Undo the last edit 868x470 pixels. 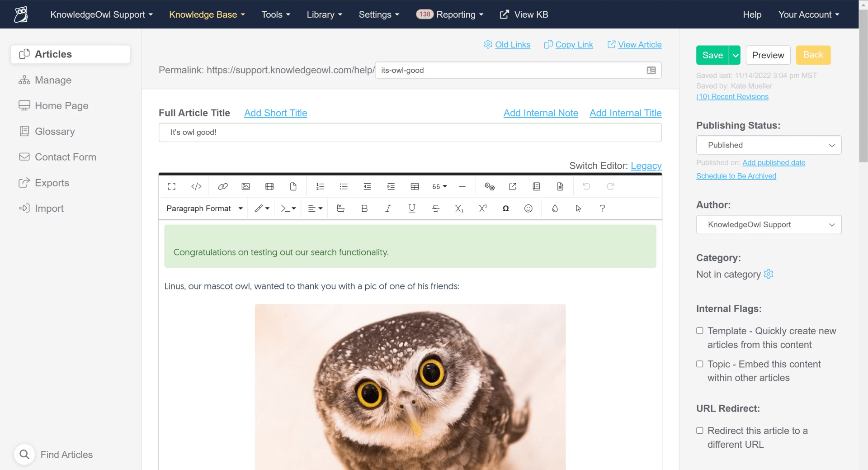coord(586,186)
